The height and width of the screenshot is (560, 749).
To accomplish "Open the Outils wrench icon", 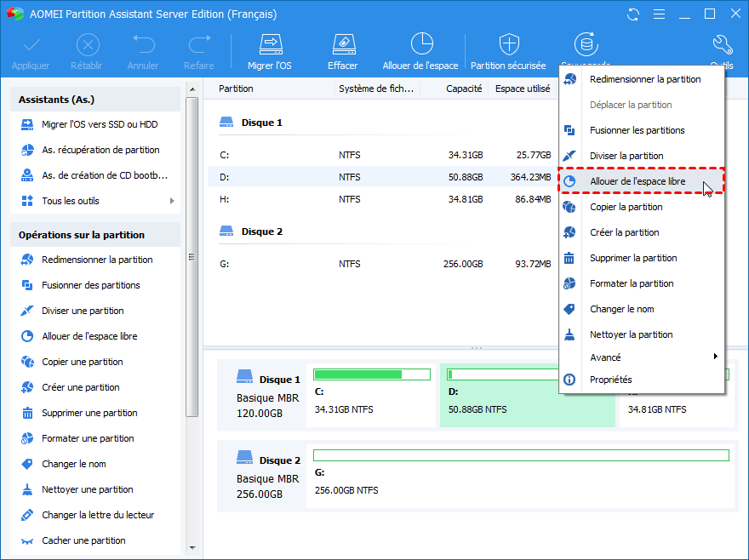I will tap(721, 45).
